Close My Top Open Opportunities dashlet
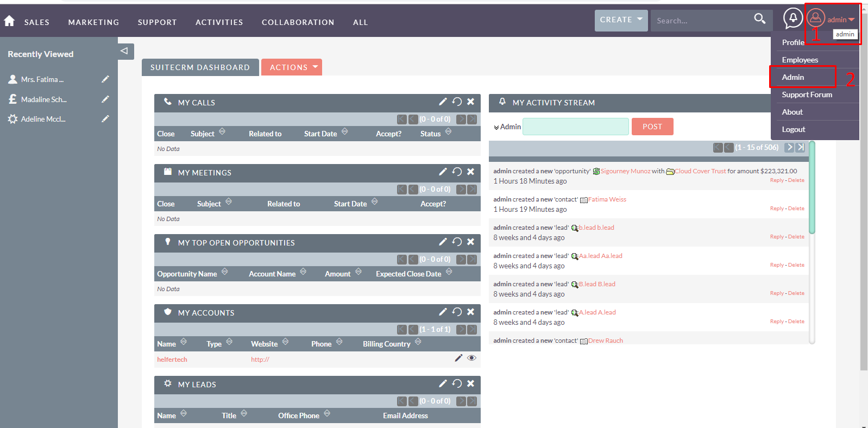This screenshot has width=868, height=428. [x=471, y=242]
